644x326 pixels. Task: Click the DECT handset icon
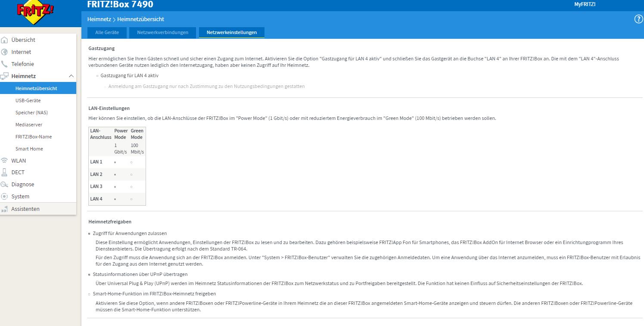point(5,172)
